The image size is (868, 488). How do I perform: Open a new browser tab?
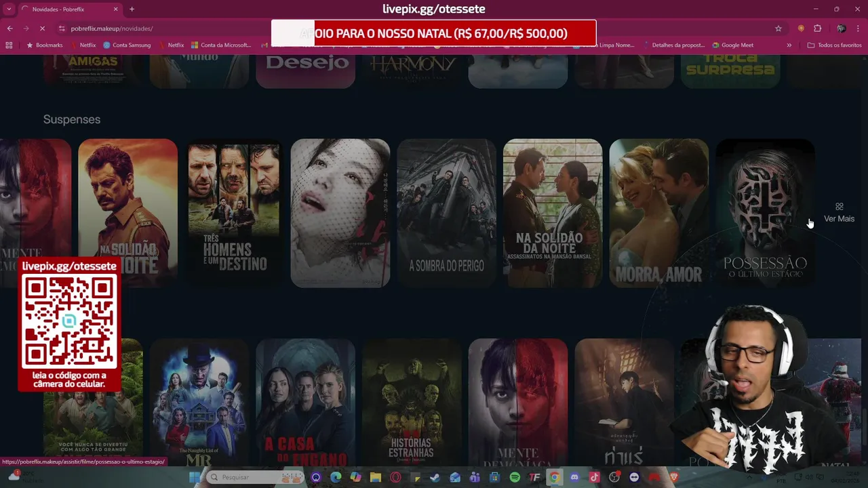[x=132, y=9]
